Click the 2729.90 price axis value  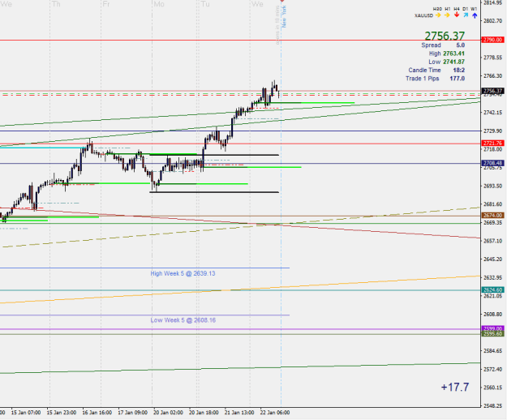click(492, 131)
